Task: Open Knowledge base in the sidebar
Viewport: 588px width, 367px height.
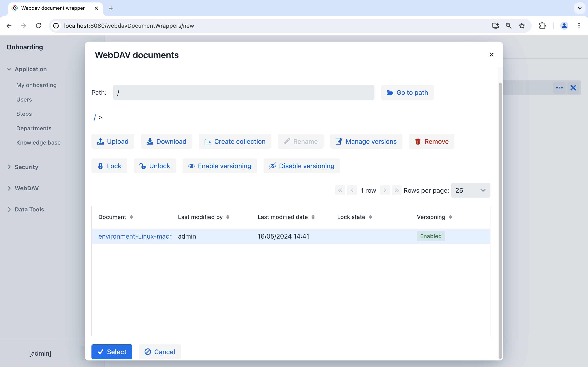Action: pyautogui.click(x=38, y=143)
